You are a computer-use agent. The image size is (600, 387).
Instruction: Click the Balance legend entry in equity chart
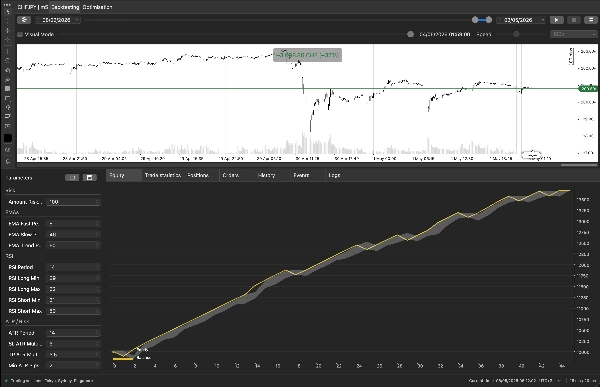(x=143, y=358)
